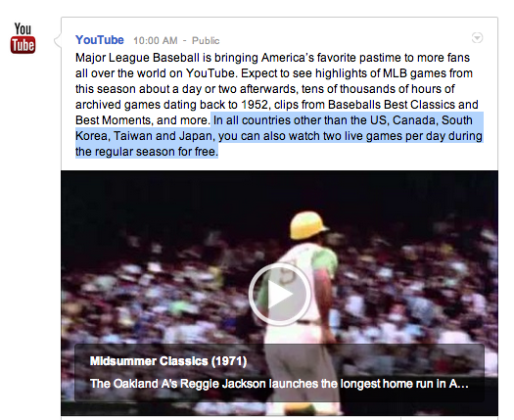Open the 10:00 AM post timestamp

click(156, 41)
